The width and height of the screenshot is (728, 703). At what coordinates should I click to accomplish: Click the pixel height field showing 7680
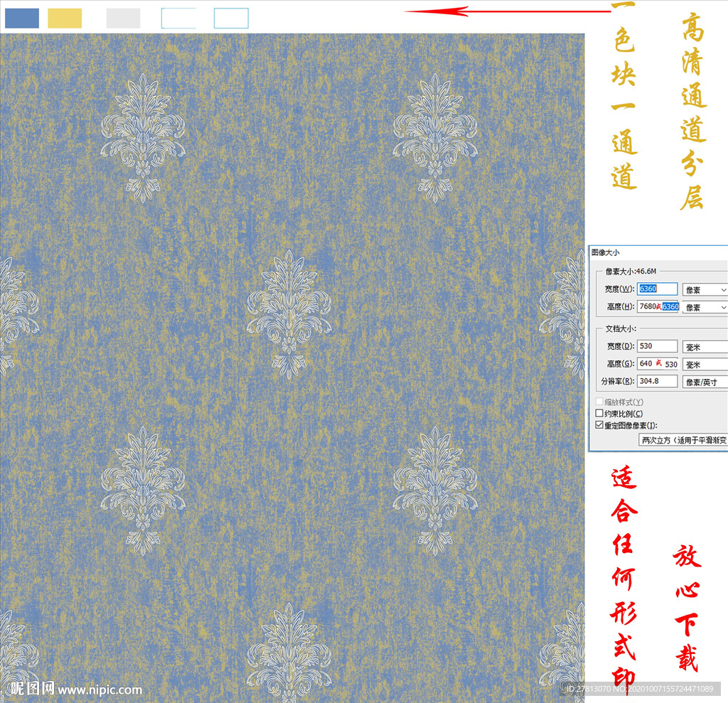[658, 306]
